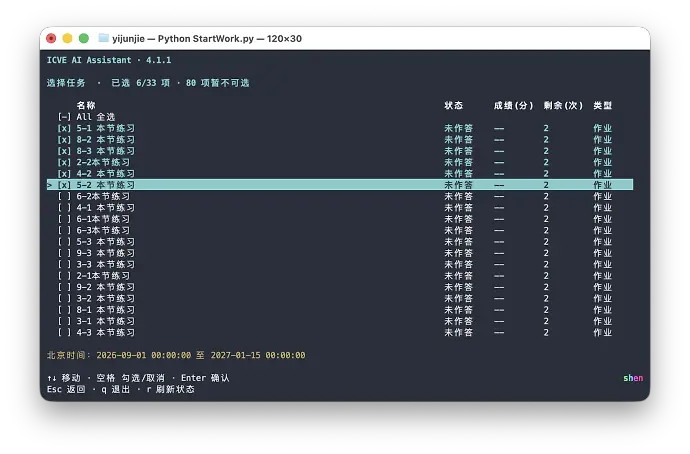Click the yellow minimize window button
690x454 pixels.
(67, 38)
